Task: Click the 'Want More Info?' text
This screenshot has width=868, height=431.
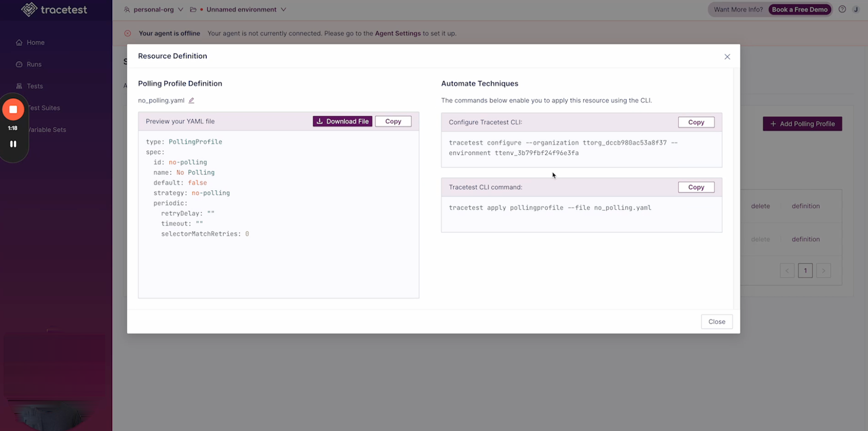Action: [738, 9]
